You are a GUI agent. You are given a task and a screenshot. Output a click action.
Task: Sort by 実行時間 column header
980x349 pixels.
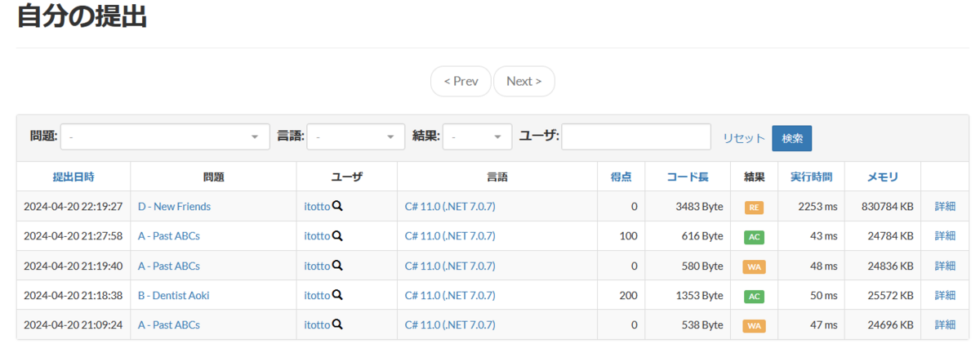(x=812, y=177)
